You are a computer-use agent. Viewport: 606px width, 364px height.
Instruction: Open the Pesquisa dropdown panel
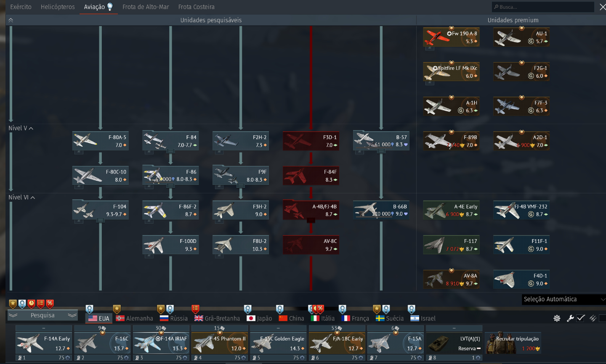click(x=43, y=315)
